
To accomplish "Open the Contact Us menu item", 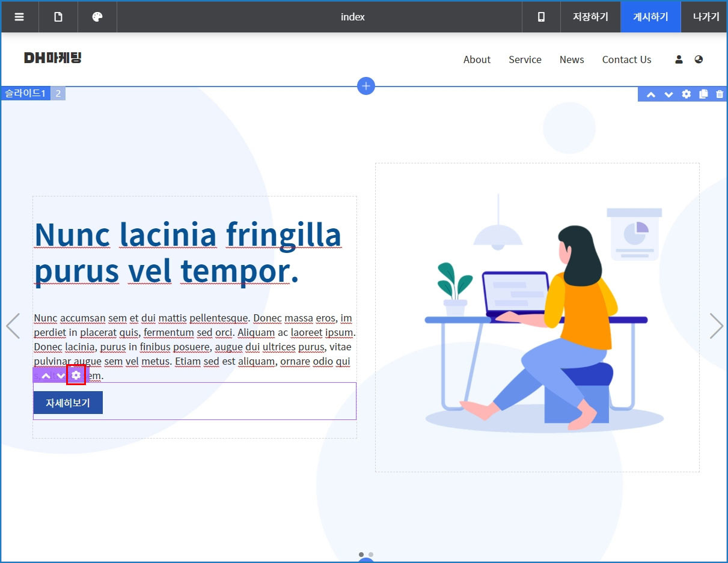I will click(626, 59).
